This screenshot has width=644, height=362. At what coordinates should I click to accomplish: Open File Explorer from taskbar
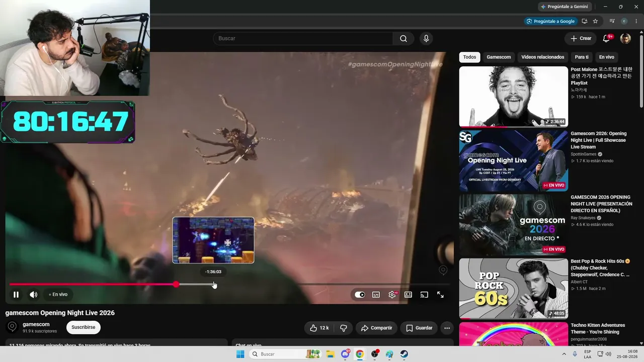[331, 354]
